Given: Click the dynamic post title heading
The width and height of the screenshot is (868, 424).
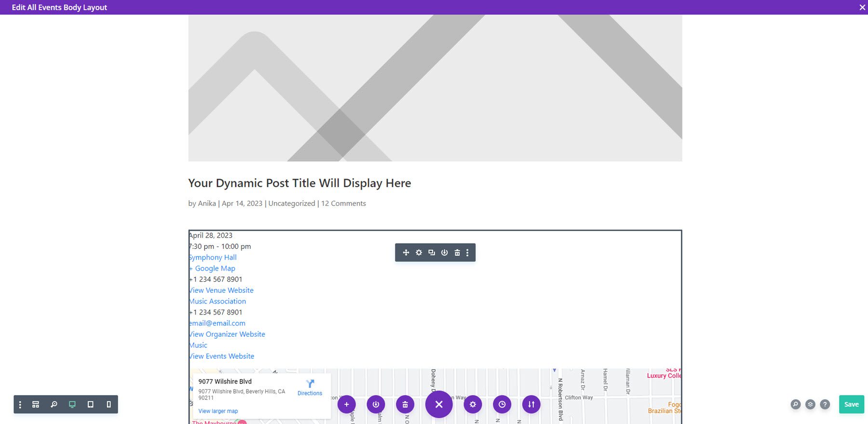Looking at the screenshot, I should 299,183.
